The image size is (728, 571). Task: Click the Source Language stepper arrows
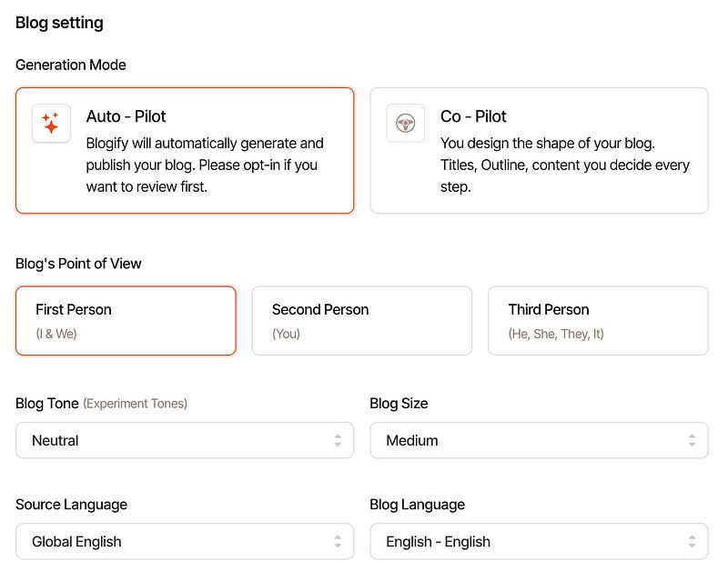click(x=338, y=542)
